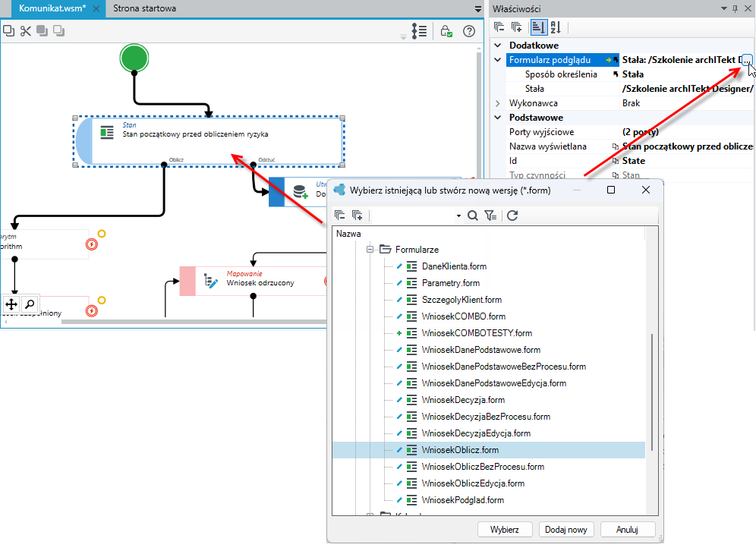Select the magnifier zoom tool on canvas

coord(30,304)
